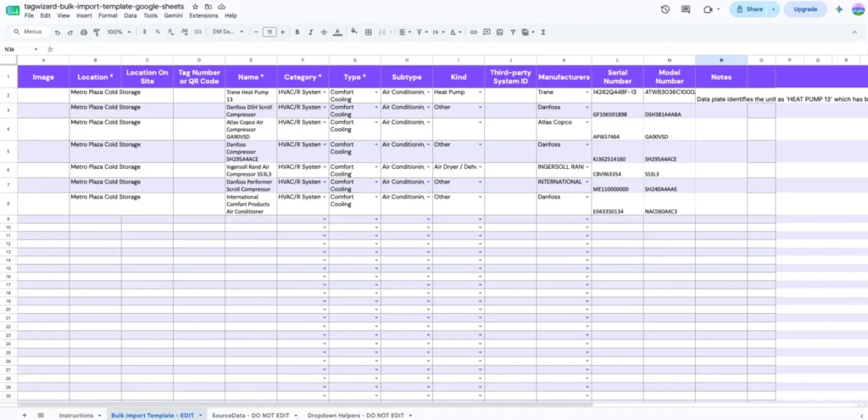Screen dimensions: 868x420
Task: Open the Share options dropdown arrow
Action: [773, 8]
